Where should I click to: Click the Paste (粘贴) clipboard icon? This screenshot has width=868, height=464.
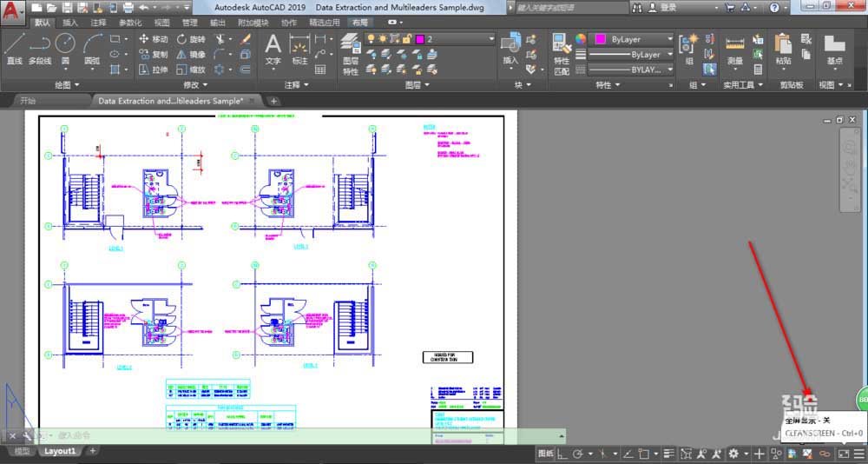point(783,50)
